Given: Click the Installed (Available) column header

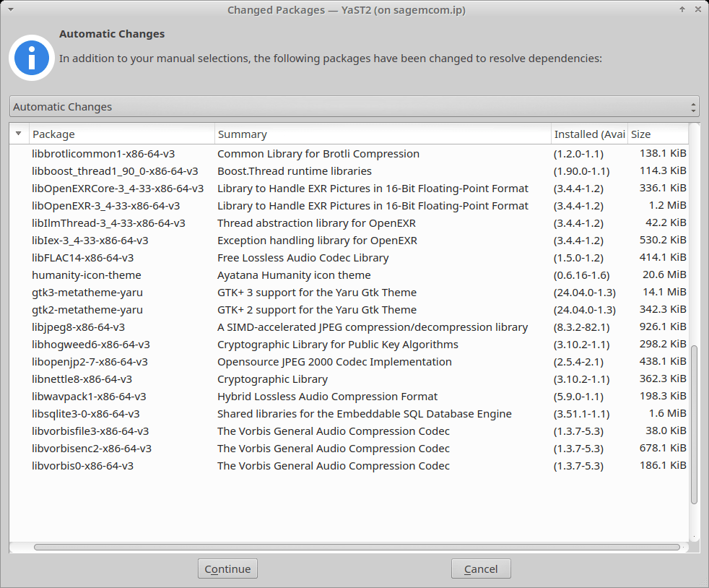Looking at the screenshot, I should [x=588, y=134].
